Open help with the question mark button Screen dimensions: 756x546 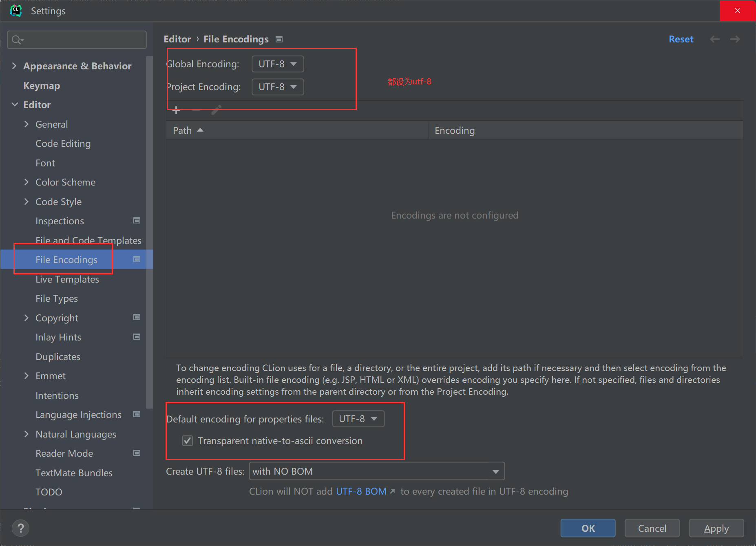[20, 528]
